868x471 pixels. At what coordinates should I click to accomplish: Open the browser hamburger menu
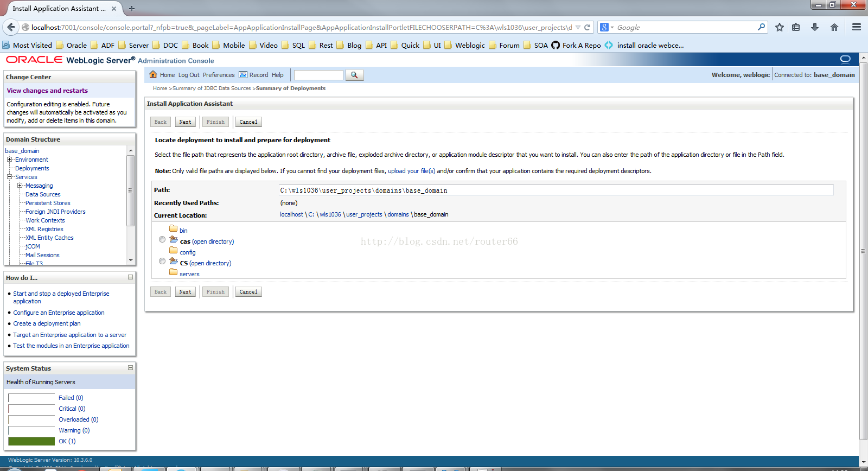(x=857, y=27)
